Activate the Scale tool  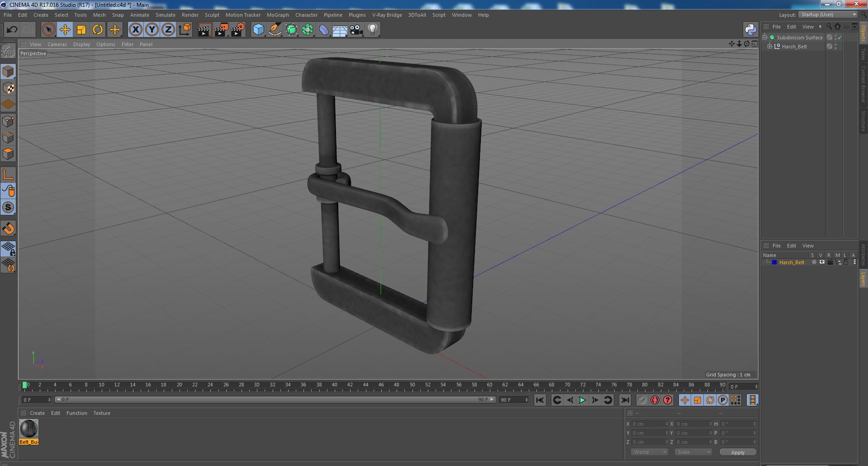click(81, 30)
